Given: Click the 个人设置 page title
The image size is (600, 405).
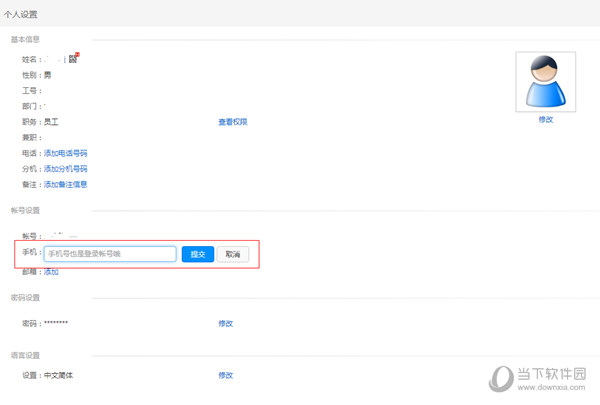Looking at the screenshot, I should (x=27, y=13).
